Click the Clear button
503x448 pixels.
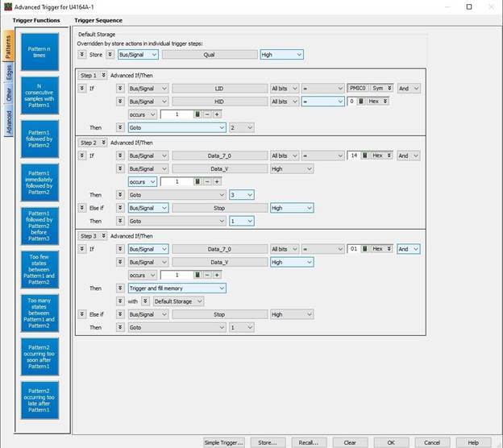[x=350, y=442]
